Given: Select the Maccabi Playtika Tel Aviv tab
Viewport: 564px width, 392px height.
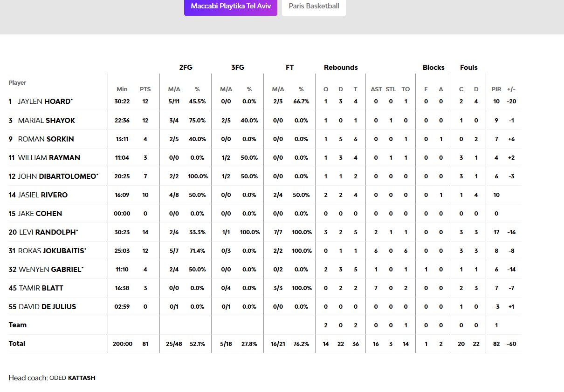Looking at the screenshot, I should (230, 7).
